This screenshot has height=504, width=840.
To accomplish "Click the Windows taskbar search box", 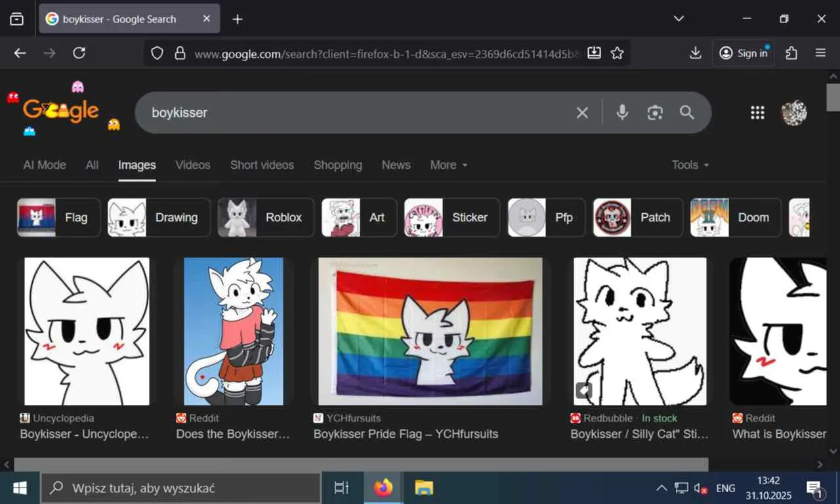I will [x=181, y=488].
